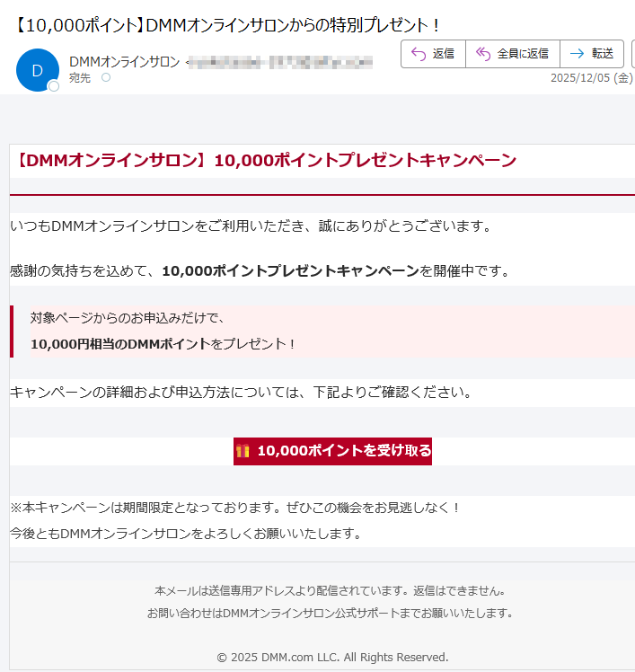Click the 本メールは送信専用アドレス footer notice
The height and width of the screenshot is (672, 635).
pyautogui.click(x=330, y=591)
